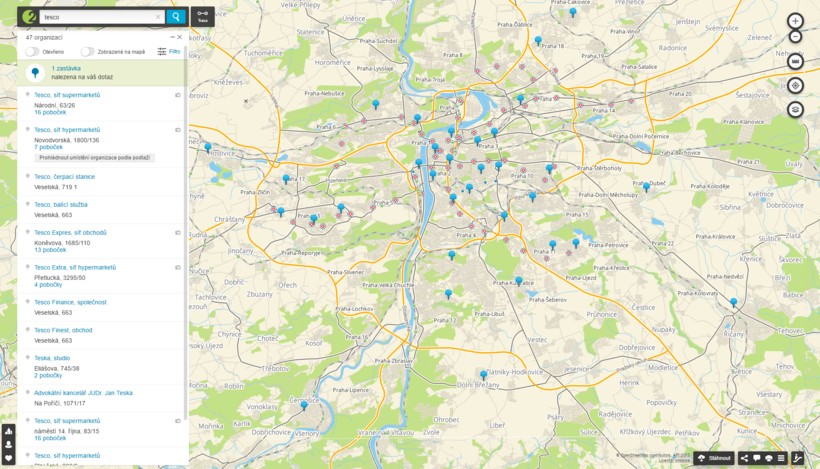Open Tesco Finest, obchod result

(63, 330)
